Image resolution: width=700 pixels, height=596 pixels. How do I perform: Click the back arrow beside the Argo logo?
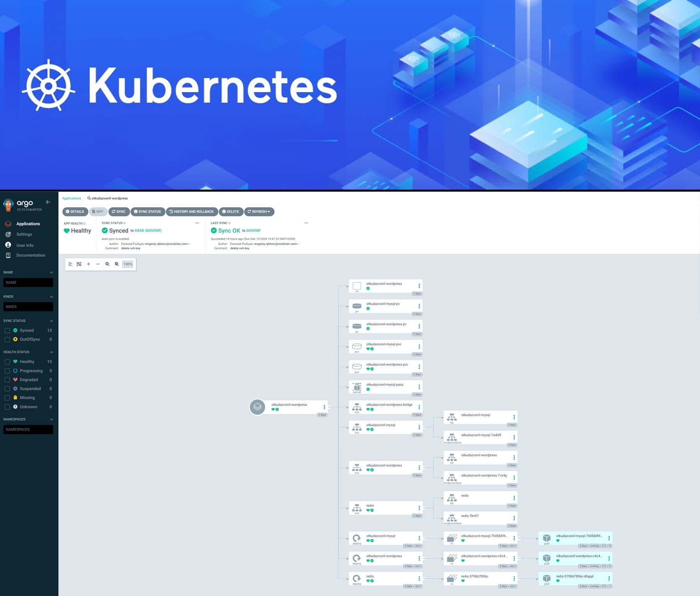pyautogui.click(x=48, y=202)
